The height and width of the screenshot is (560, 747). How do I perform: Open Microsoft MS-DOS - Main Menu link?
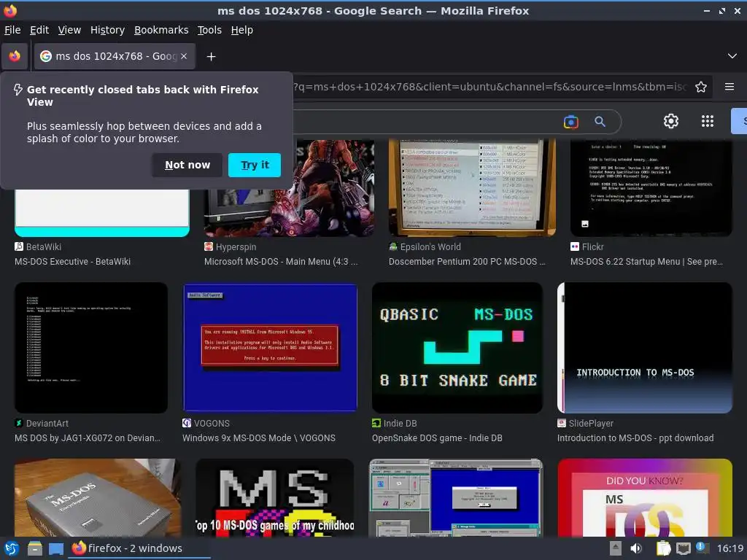[281, 262]
